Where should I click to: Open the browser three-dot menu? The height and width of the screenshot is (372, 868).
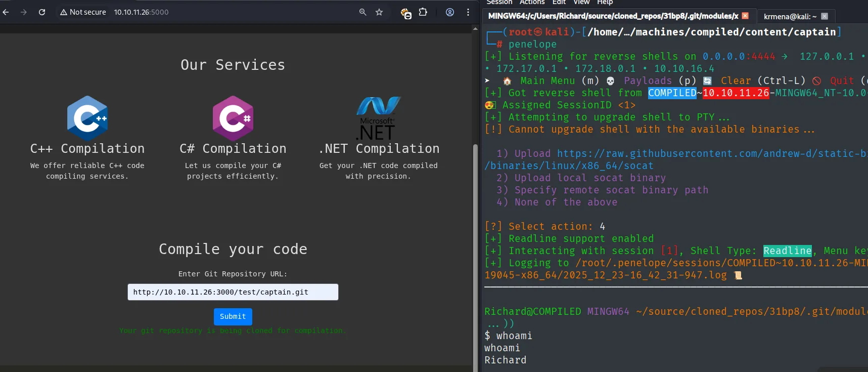[468, 12]
